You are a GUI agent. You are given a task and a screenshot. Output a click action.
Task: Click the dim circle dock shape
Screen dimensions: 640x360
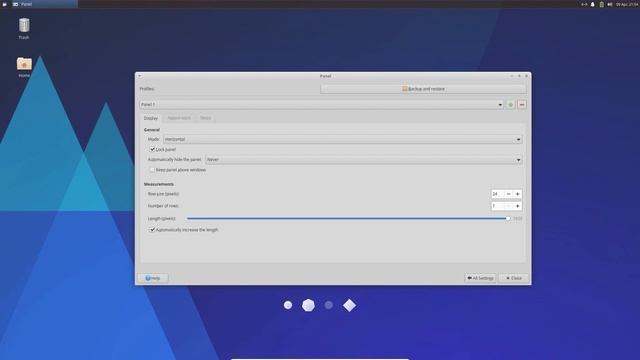[x=329, y=305]
